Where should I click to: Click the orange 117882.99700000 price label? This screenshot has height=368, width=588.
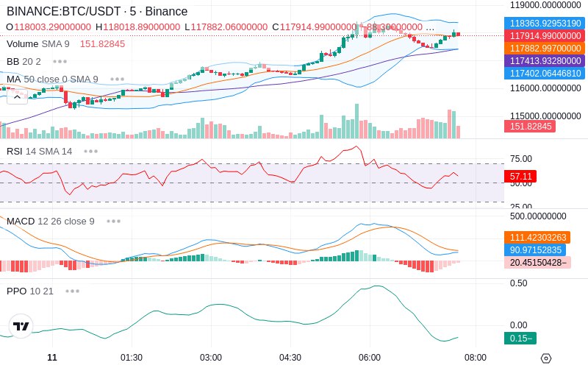545,48
